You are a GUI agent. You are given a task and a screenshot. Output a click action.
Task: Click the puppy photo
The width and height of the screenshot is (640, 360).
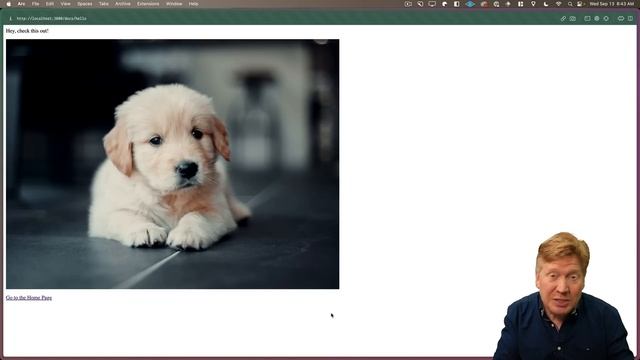point(172,164)
